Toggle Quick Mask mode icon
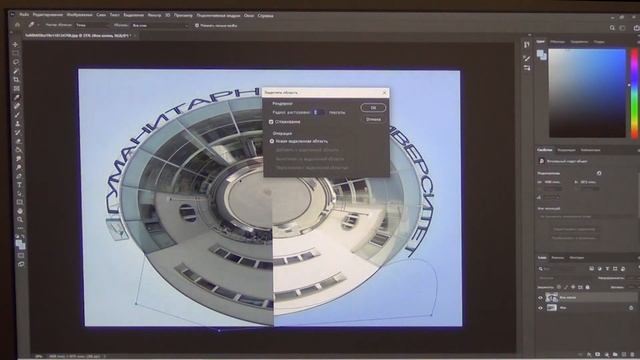 [x=21, y=256]
